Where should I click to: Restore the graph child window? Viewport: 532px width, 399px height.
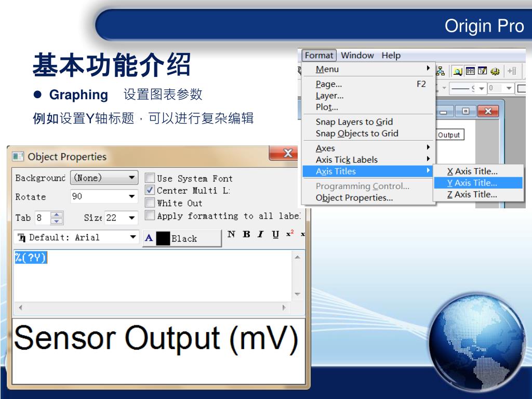coord(465,111)
